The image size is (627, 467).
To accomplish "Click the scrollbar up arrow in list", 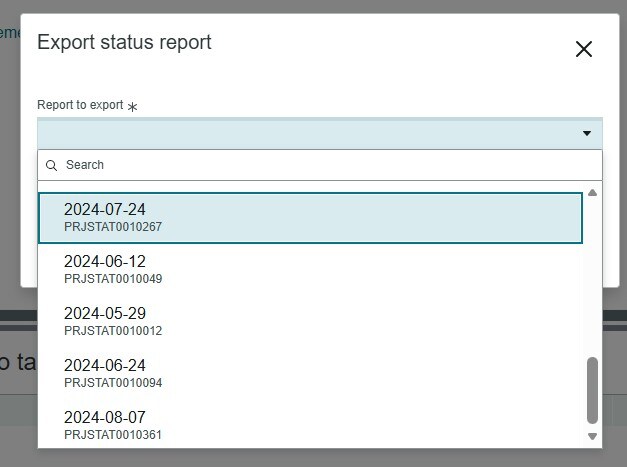I will [593, 193].
